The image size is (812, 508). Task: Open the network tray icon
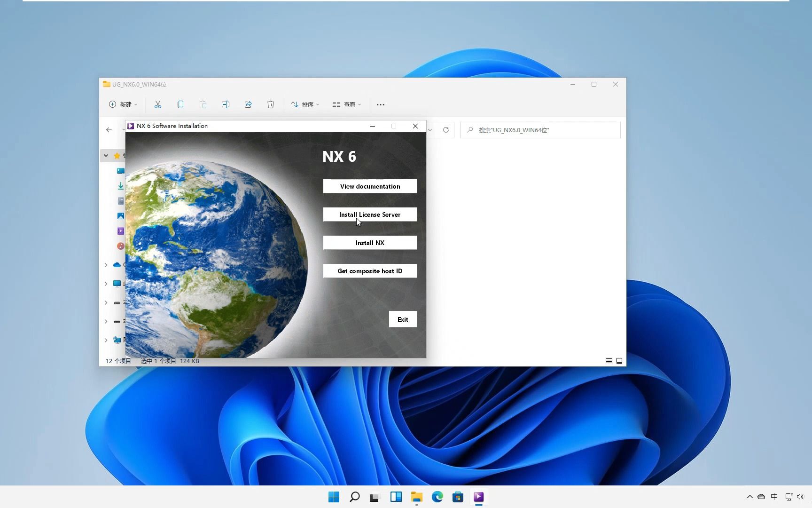click(789, 497)
